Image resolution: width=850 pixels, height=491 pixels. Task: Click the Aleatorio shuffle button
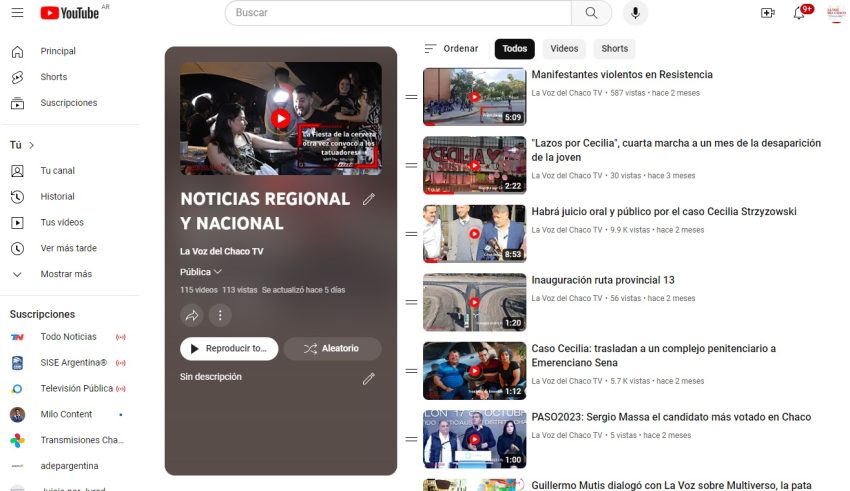pos(332,348)
